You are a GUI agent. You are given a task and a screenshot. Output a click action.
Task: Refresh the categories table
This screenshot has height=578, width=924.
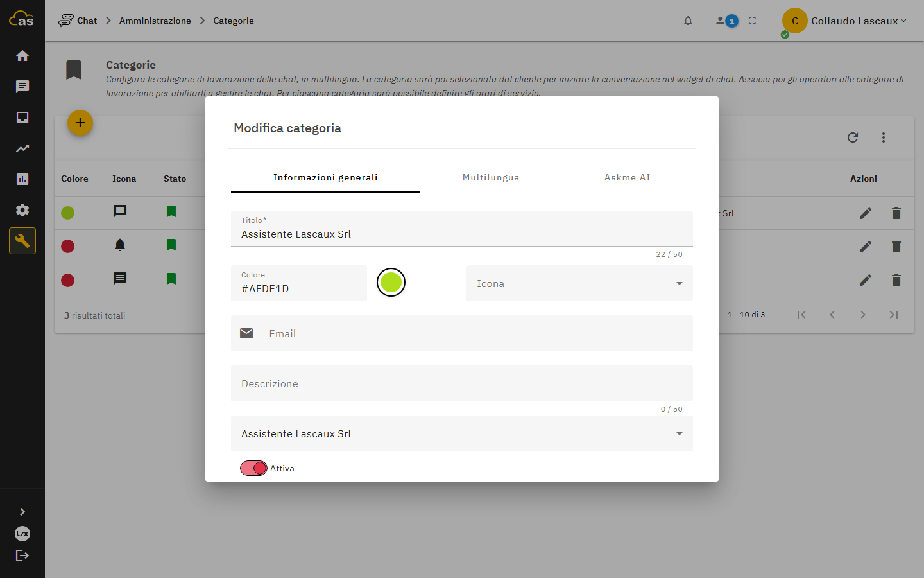point(853,137)
